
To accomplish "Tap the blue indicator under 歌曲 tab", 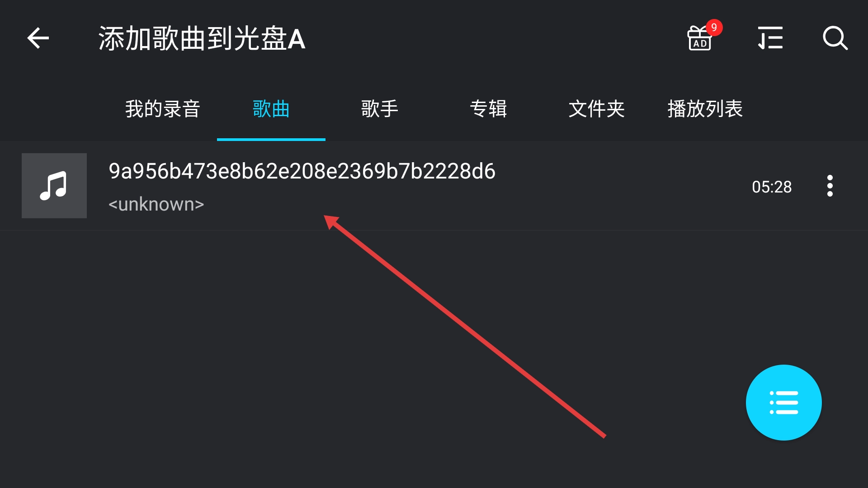I will point(271,139).
